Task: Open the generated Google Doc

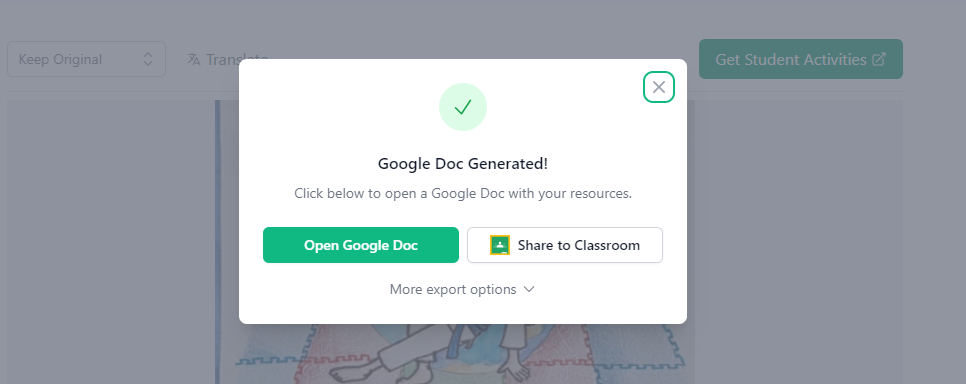Action: tap(360, 245)
